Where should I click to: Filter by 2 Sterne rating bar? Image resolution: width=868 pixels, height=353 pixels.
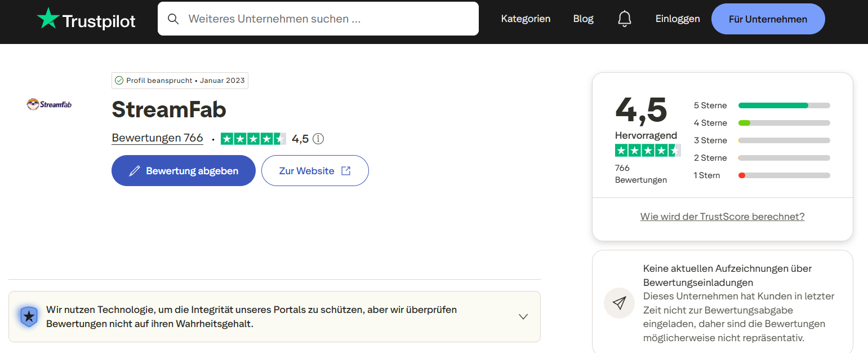(784, 158)
